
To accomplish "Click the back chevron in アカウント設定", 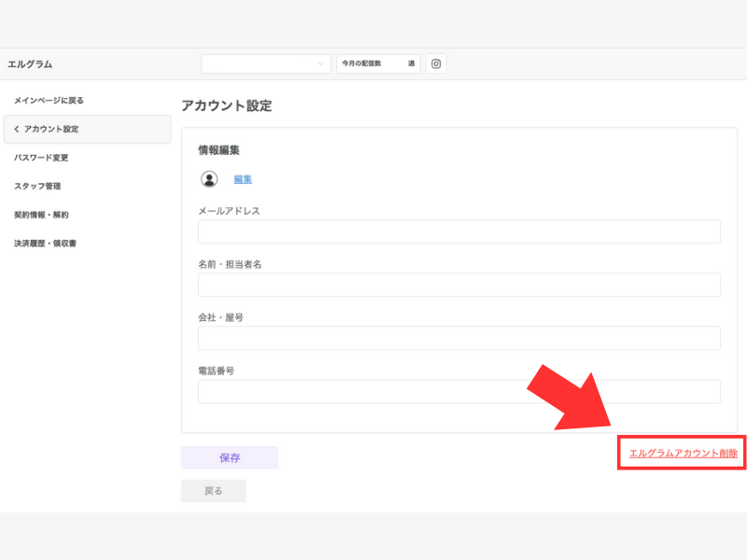I will pyautogui.click(x=17, y=129).
